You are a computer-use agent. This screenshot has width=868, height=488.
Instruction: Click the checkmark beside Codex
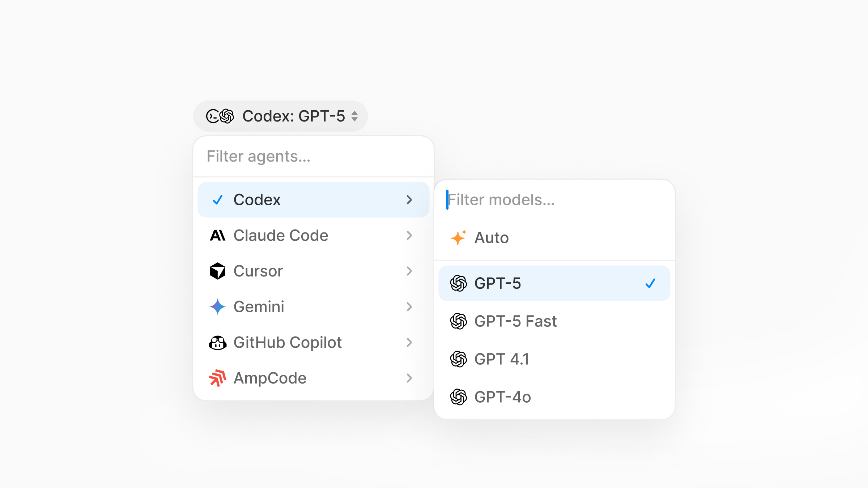point(217,200)
